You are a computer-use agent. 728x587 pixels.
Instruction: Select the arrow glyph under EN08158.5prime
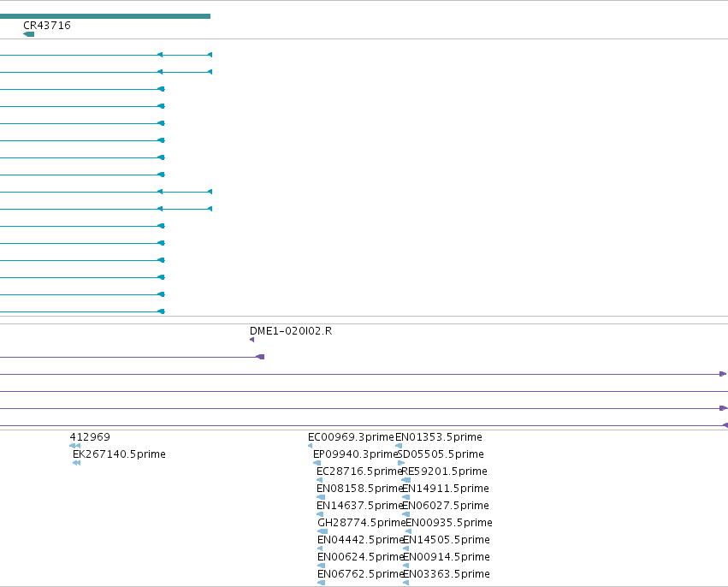tap(320, 497)
